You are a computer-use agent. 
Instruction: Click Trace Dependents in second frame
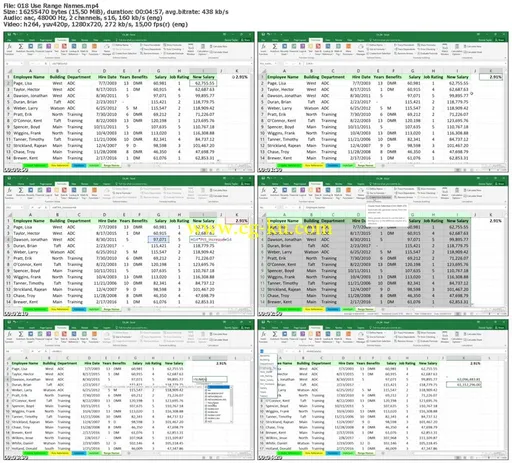coord(404,49)
